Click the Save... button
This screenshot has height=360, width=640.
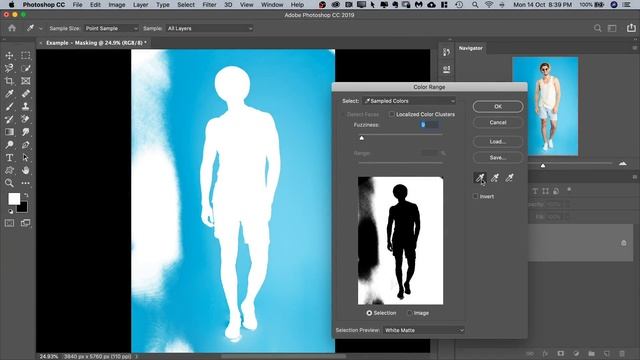498,158
